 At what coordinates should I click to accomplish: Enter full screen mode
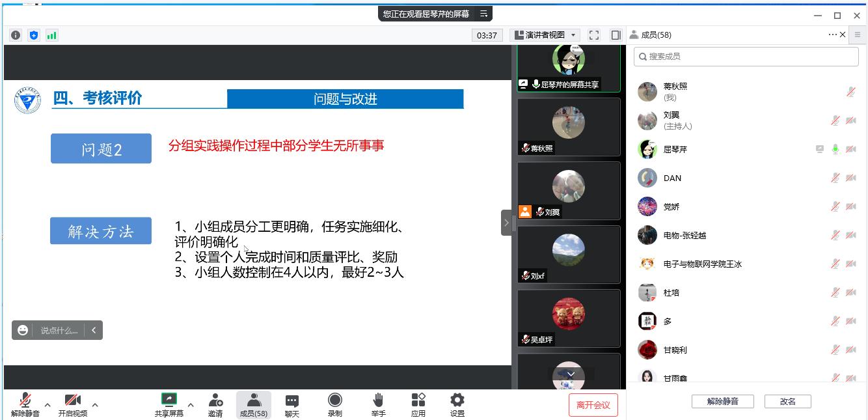[x=594, y=35]
